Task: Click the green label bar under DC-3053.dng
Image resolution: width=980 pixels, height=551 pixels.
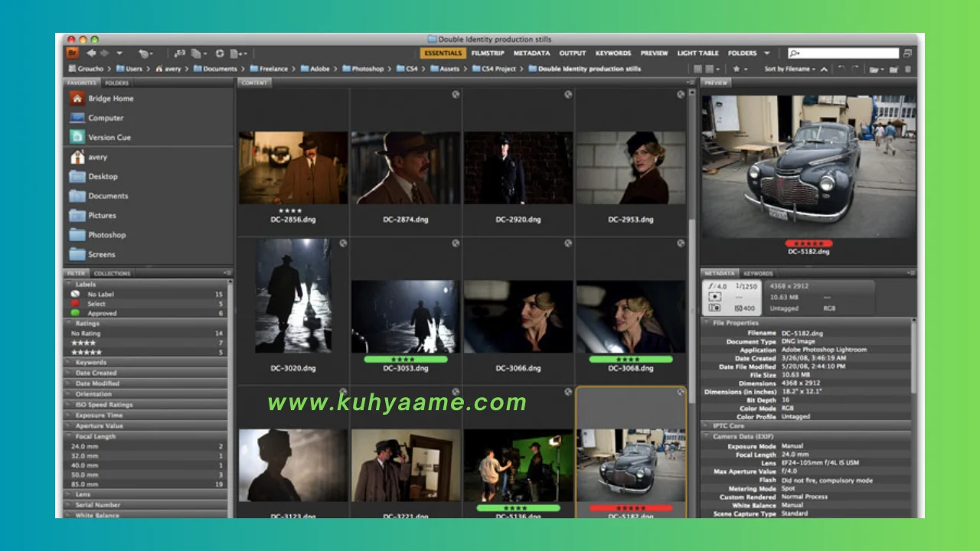Action: pos(406,359)
